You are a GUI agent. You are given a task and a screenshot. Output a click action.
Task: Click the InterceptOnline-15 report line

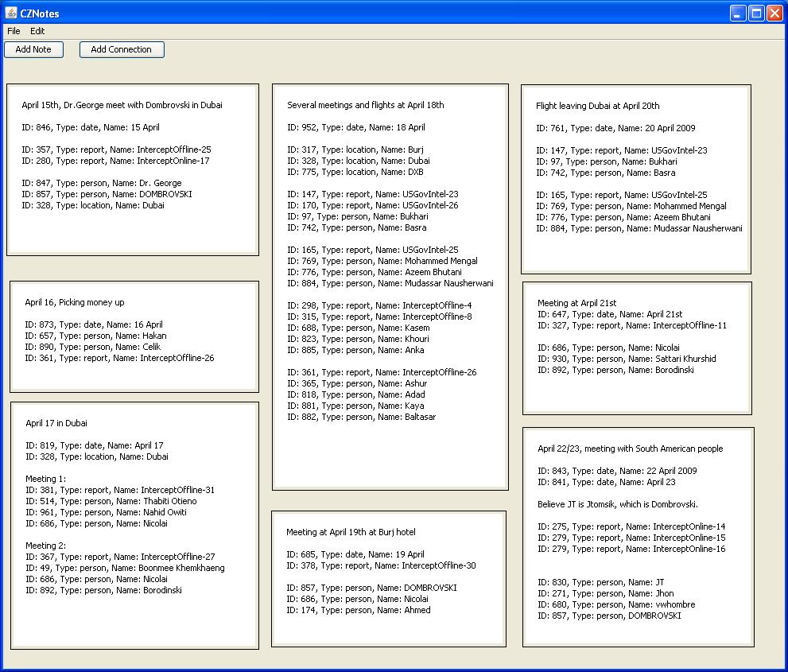click(x=631, y=538)
